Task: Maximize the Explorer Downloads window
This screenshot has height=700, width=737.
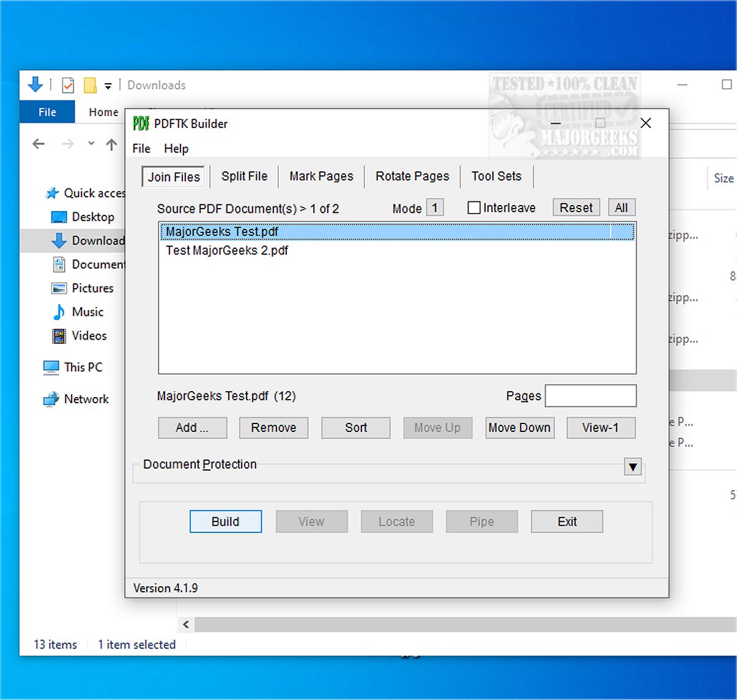Action: [727, 84]
